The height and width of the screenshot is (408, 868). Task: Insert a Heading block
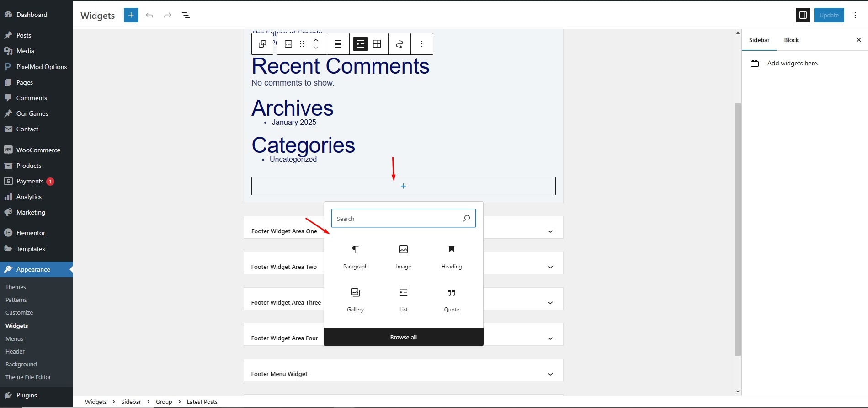452,257
